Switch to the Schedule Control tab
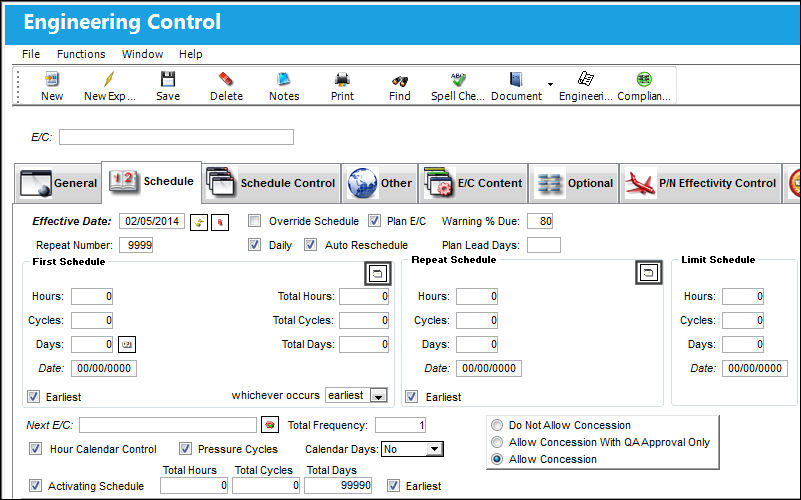The width and height of the screenshot is (801, 500). pyautogui.click(x=271, y=183)
